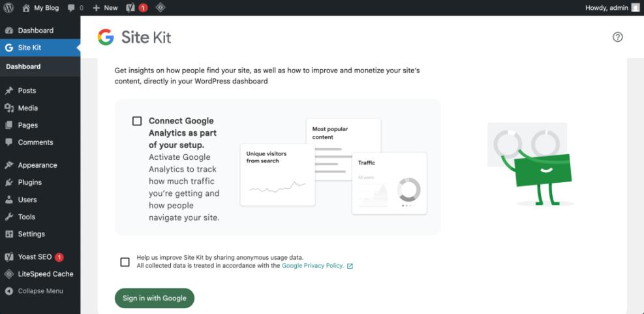Click the Comments speech bubble sidebar icon
The height and width of the screenshot is (314, 644).
[x=9, y=142]
